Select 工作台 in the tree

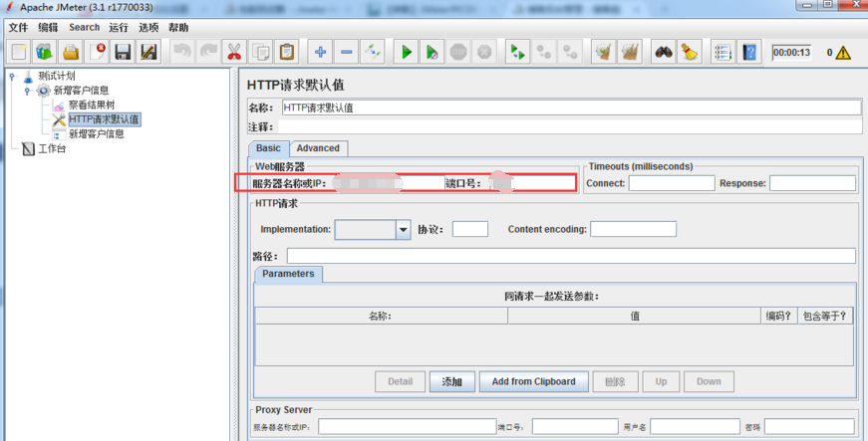tap(52, 148)
